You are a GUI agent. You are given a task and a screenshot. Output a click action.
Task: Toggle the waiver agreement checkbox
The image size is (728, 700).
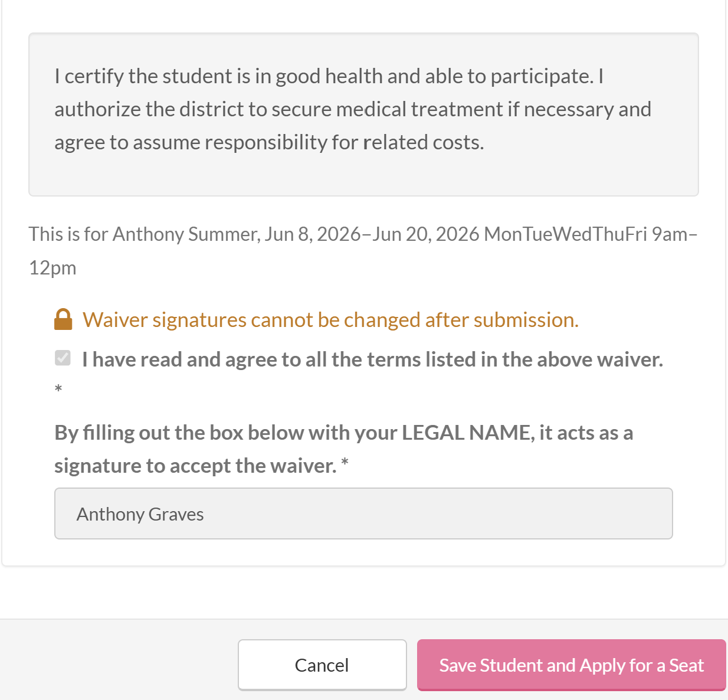tap(63, 358)
